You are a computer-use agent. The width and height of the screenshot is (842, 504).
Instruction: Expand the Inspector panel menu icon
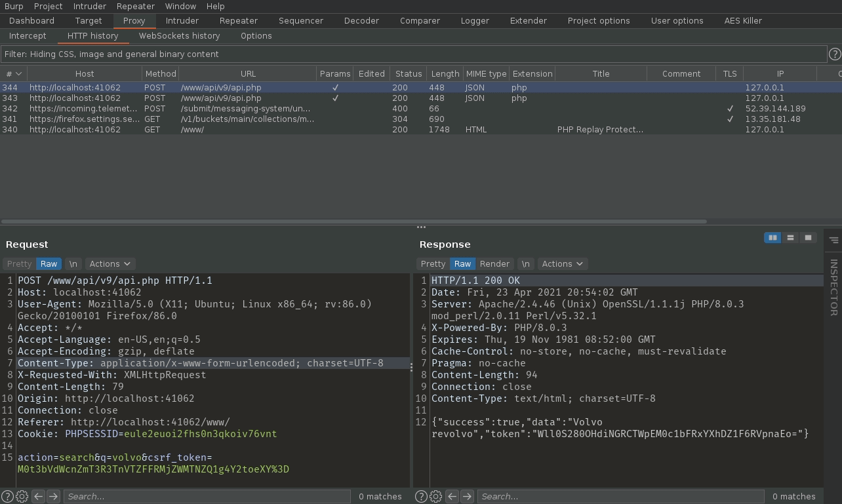tap(833, 241)
